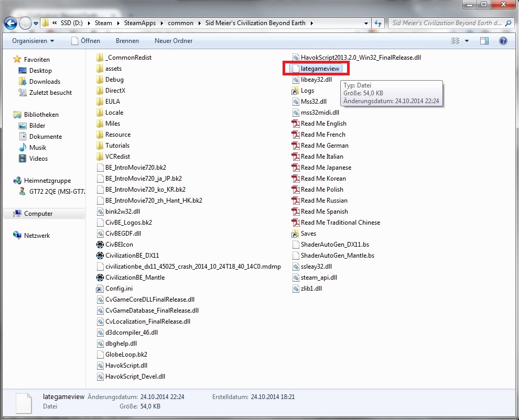Select the Read Me English PDF icon
Screen dimensions: 519x420
(x=295, y=124)
